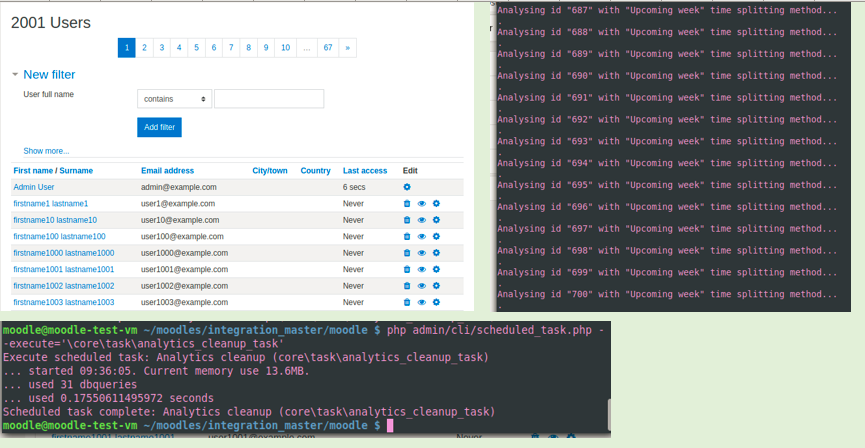Screen dimensions: 865x448
Task: Delete user firstname1003 lastname1003 via trash icon
Action: 407,302
